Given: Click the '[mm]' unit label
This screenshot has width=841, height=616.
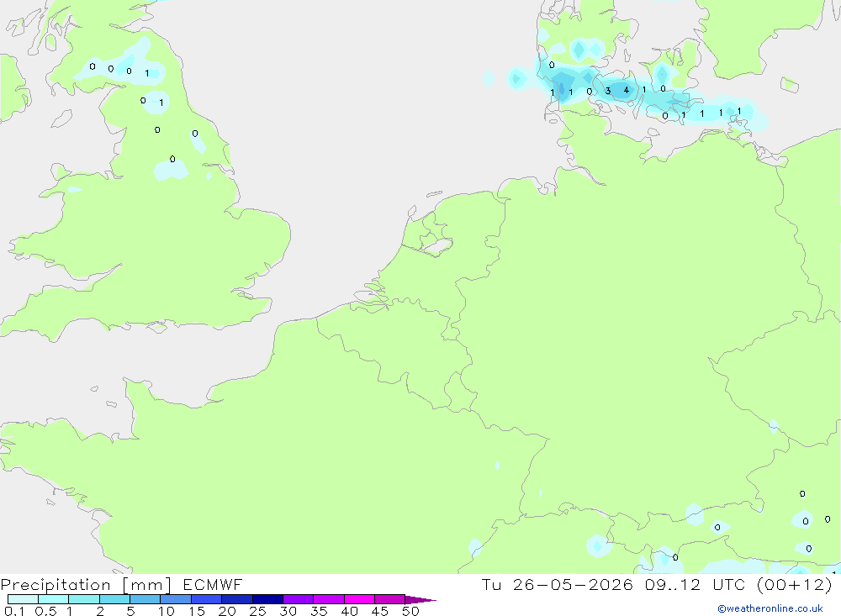Looking at the screenshot, I should [147, 585].
